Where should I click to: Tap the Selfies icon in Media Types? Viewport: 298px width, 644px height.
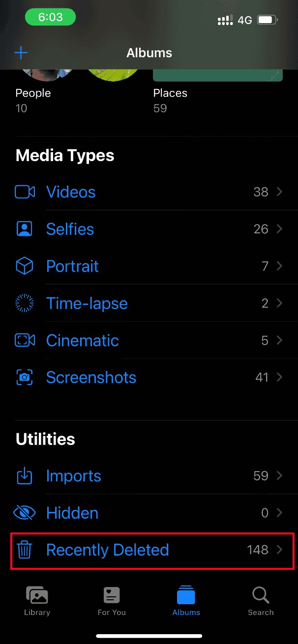pos(25,229)
